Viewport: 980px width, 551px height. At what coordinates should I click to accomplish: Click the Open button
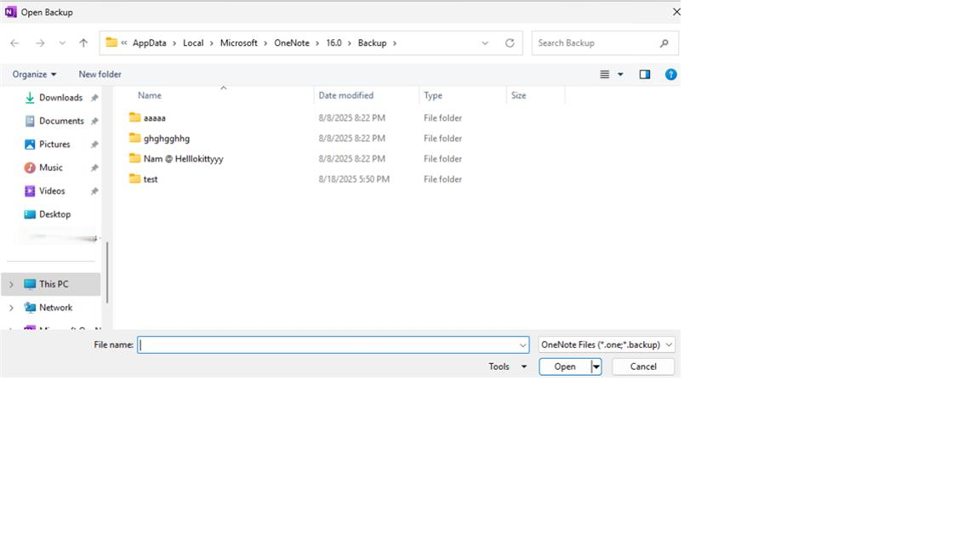pos(565,366)
